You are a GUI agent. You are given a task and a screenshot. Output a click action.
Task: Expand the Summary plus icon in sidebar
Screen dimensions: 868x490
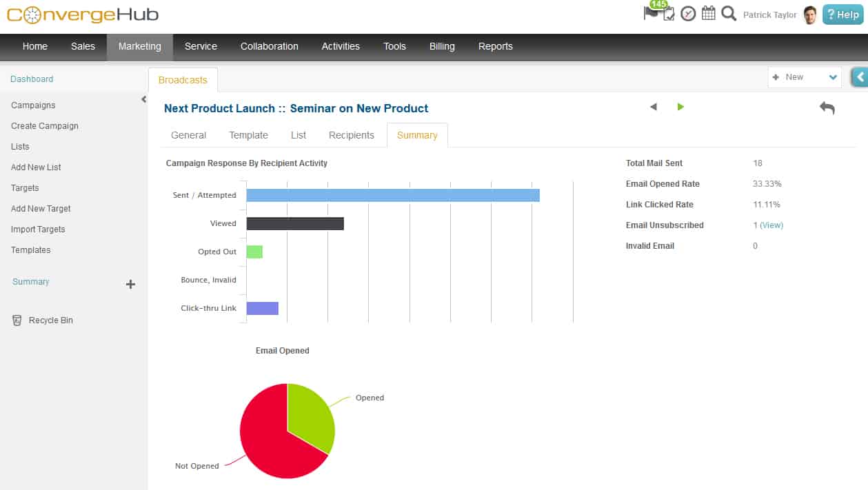(x=130, y=284)
